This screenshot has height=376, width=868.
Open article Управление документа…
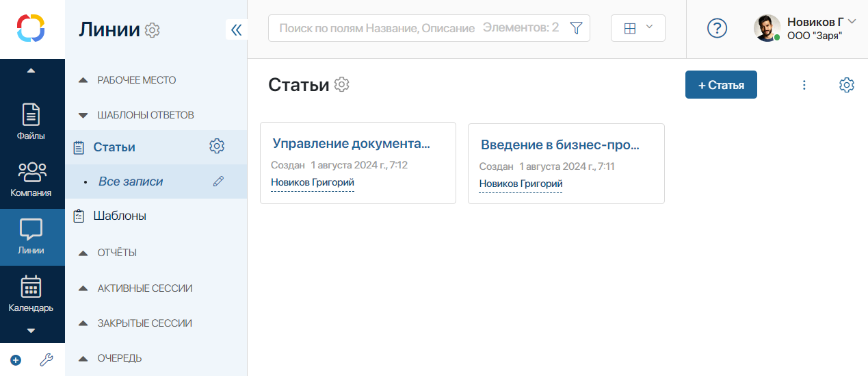(x=352, y=143)
